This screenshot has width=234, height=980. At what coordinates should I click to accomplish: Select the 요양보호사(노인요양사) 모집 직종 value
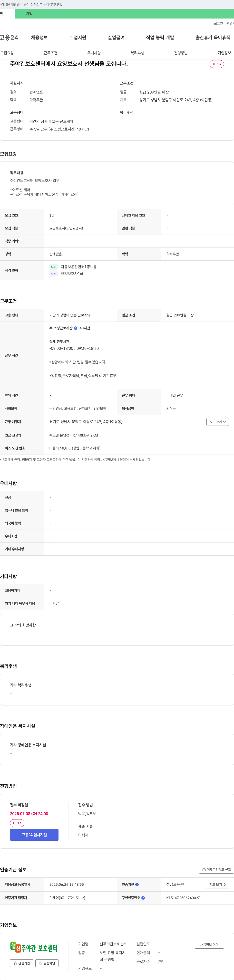(x=66, y=228)
